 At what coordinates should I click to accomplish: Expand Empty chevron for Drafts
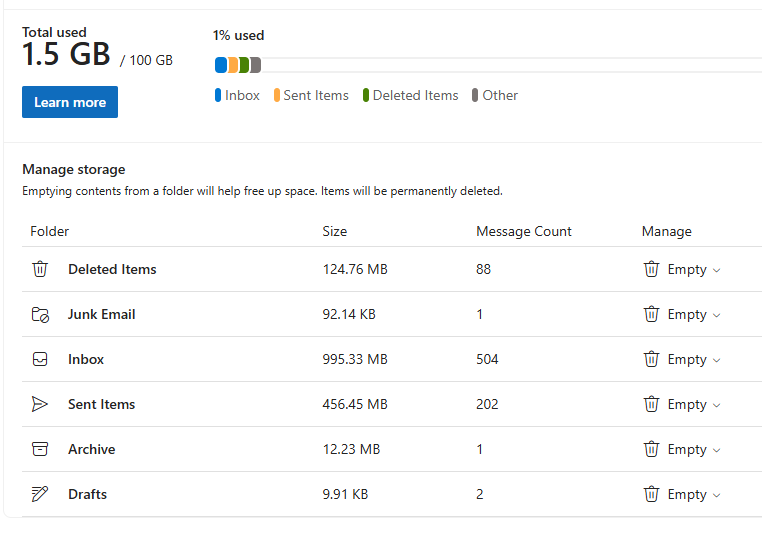pyautogui.click(x=716, y=495)
